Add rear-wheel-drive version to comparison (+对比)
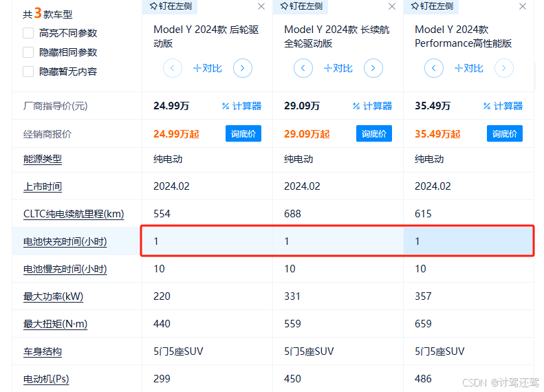 coord(208,68)
